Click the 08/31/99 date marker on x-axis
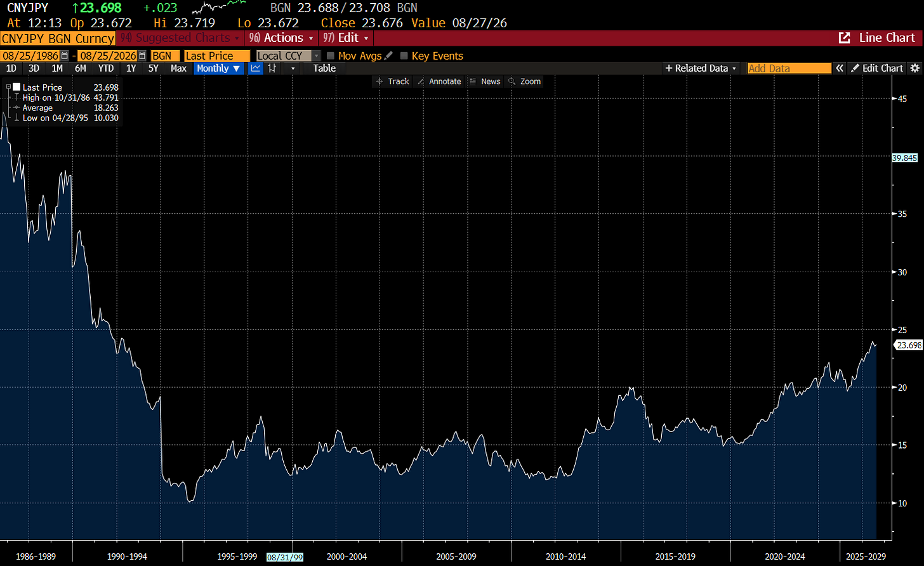 coord(285,557)
